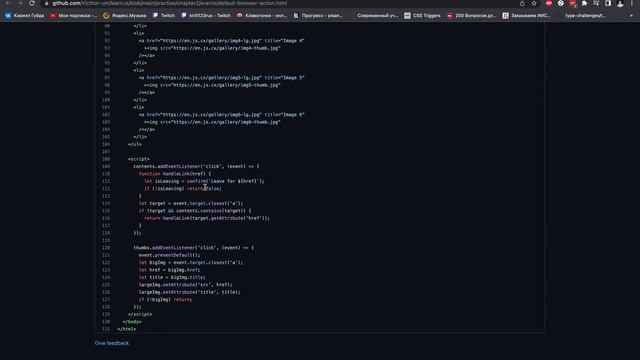Viewport: 640px width, 360px height.
Task: Open the Прогресс bookmark
Action: click(318, 16)
